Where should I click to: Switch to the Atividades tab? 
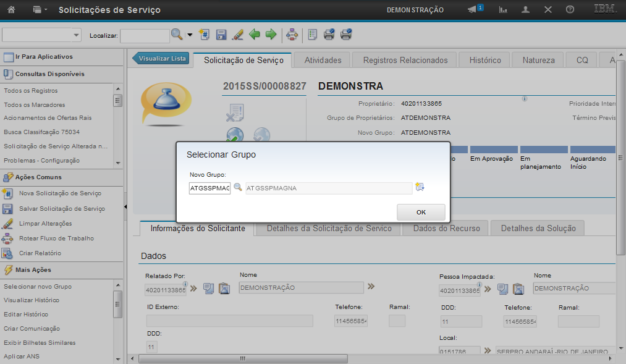tap(323, 60)
